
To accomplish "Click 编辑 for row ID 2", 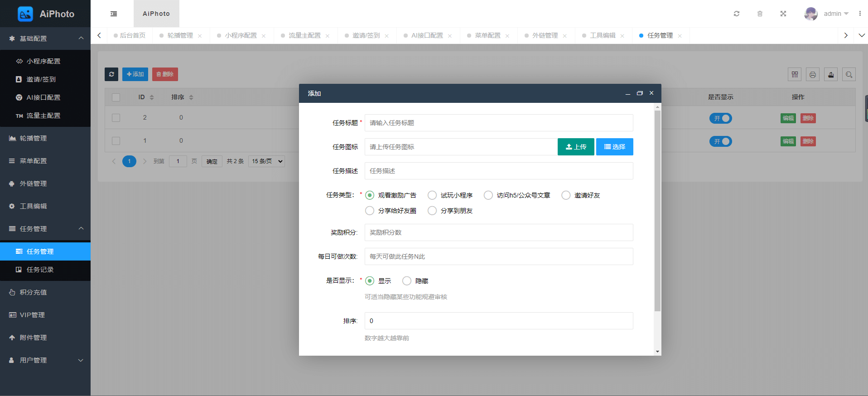I will [x=788, y=118].
